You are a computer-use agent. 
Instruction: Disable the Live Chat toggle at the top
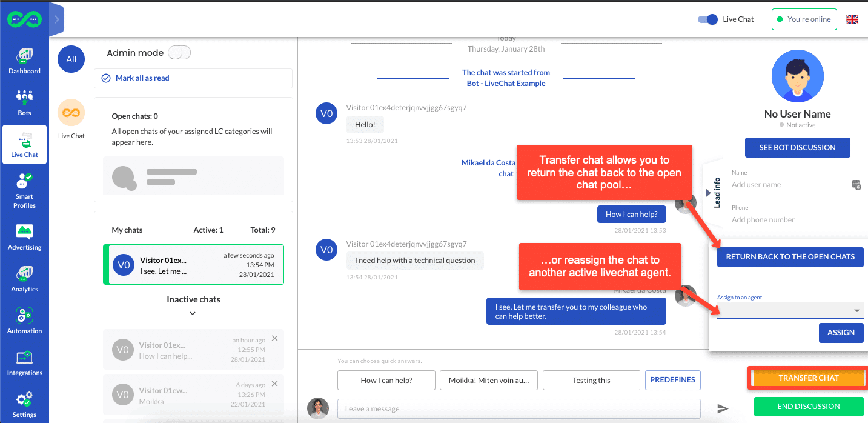click(706, 19)
